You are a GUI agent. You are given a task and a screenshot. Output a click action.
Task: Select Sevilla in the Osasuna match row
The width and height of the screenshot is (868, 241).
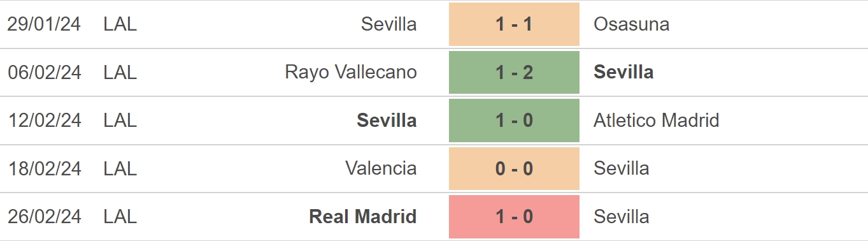[x=388, y=24]
